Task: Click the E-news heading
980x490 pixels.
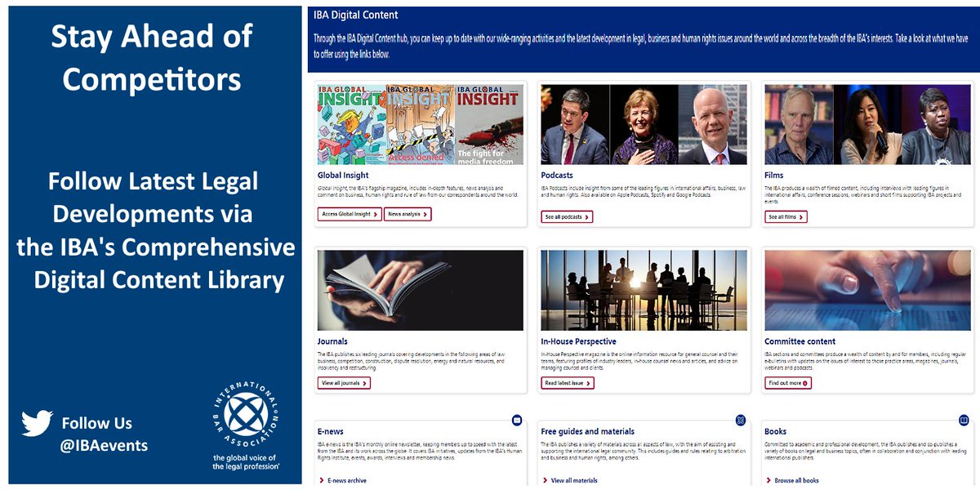Action: click(332, 431)
